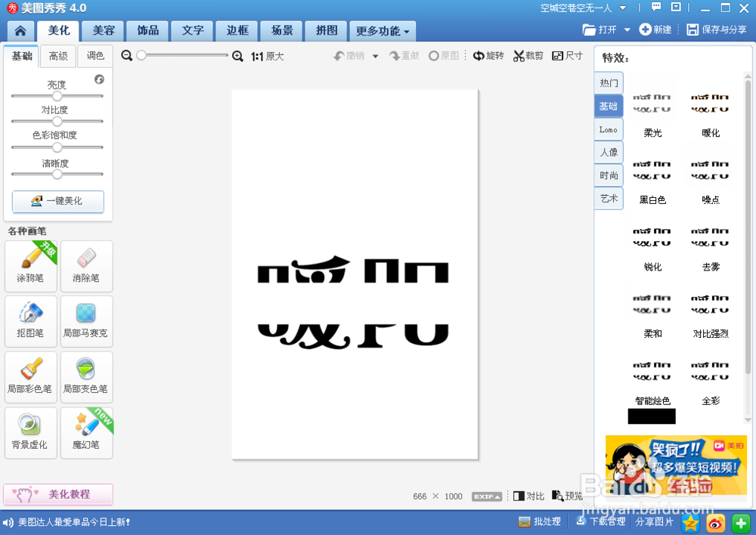Image resolution: width=756 pixels, height=535 pixels.
Task: Click the 一键美化 one-click beautify button
Action: click(x=58, y=201)
